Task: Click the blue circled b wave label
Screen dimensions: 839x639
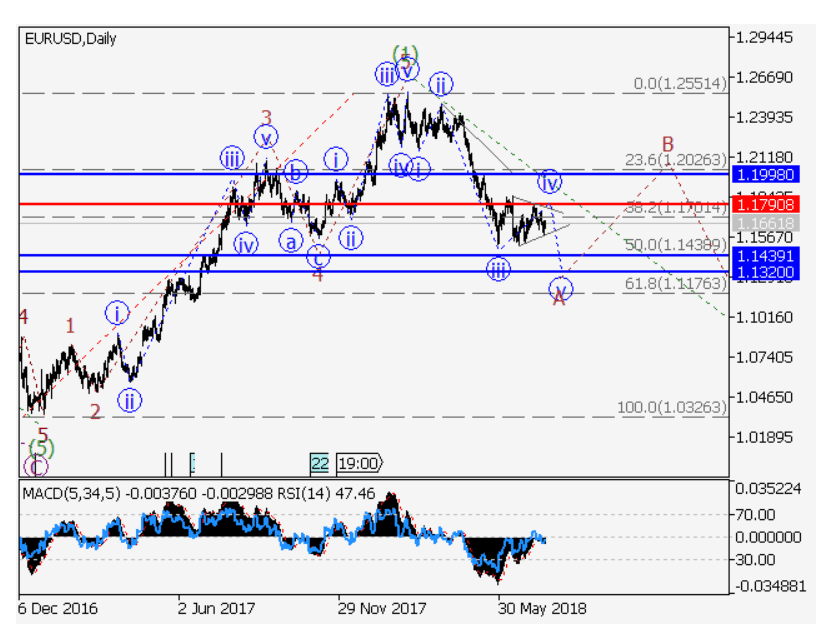Action: tap(294, 172)
